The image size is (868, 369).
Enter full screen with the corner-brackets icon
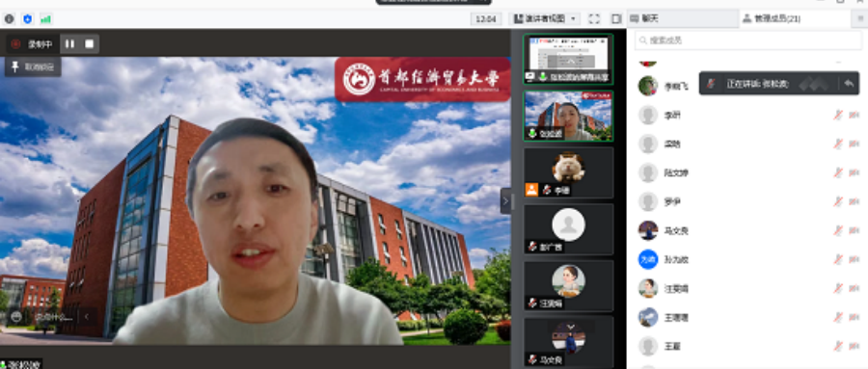pyautogui.click(x=594, y=19)
